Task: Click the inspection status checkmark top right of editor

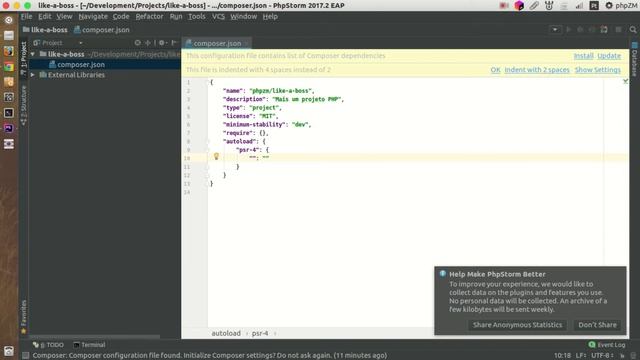Action: (x=625, y=81)
